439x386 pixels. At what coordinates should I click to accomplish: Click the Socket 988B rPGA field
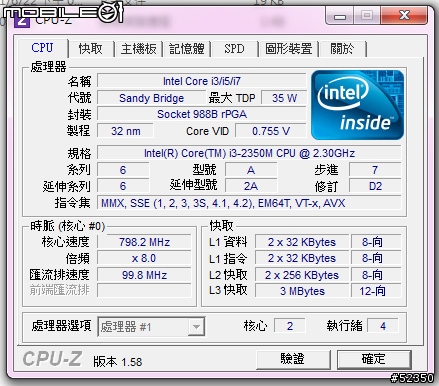pyautogui.click(x=202, y=114)
